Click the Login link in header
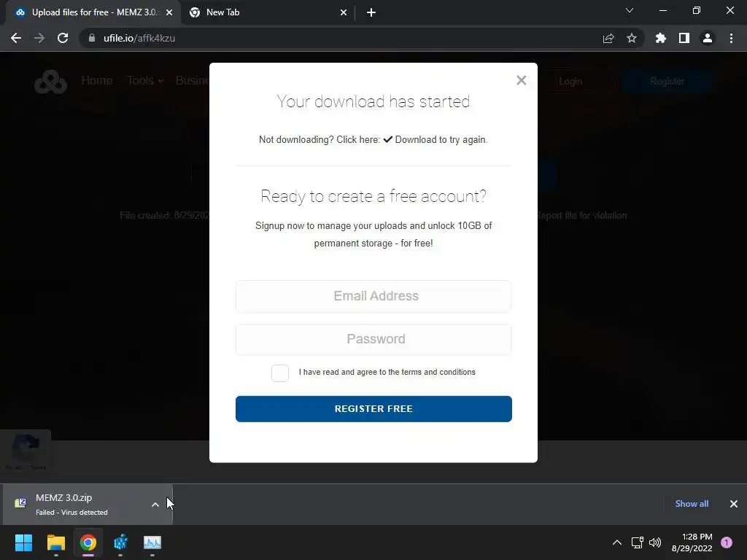 click(x=570, y=82)
